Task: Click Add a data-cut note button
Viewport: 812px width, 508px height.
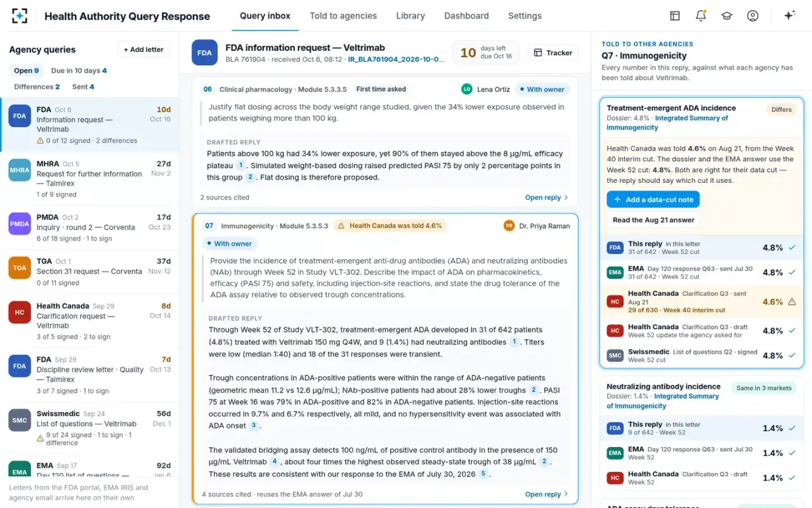Action: coord(653,199)
